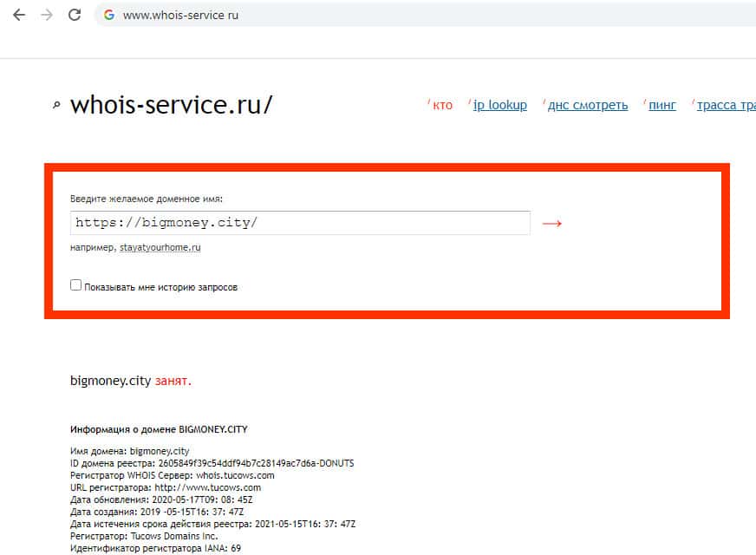756x555 pixels.
Task: Click the Регистратор: Tucows Domains Inc. line
Action: (144, 536)
